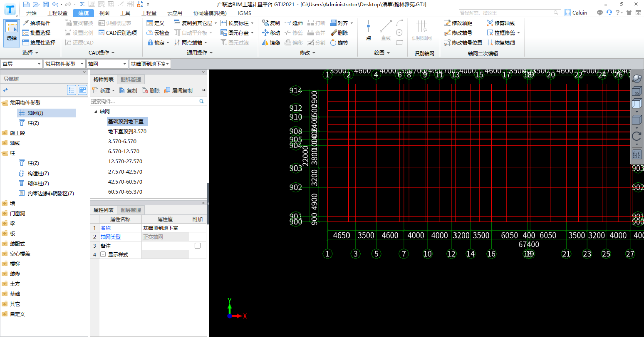This screenshot has height=337, width=644.
Task: Open the 首层 floor dropdown
Action: (x=21, y=64)
